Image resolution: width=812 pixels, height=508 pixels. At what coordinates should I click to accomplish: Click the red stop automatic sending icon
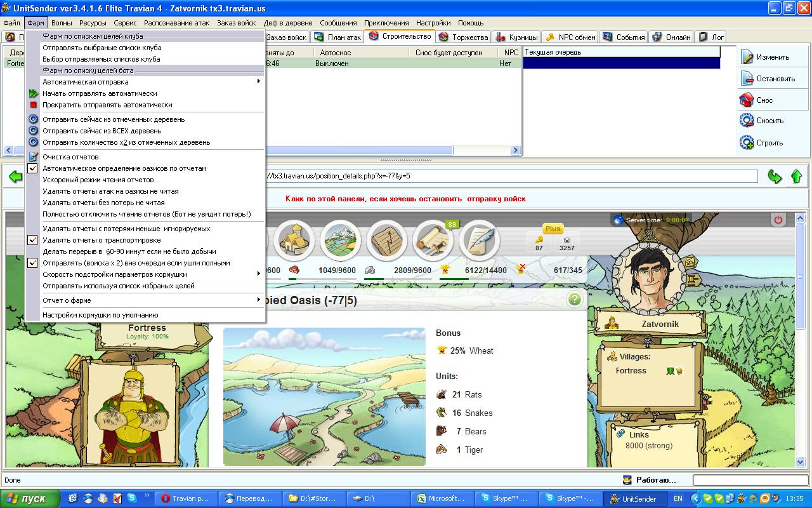[34, 105]
